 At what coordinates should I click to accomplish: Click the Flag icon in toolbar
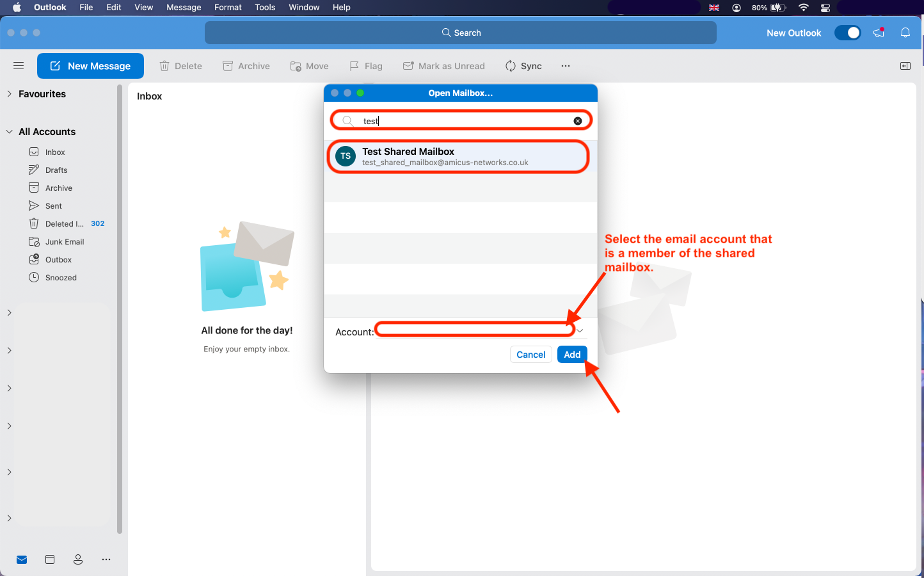354,66
